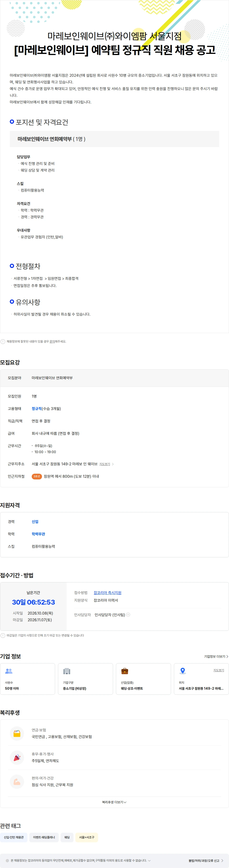Click the 마레보인웨이브 연회예약부 (1명) heading
The image size is (229, 868).
point(51,139)
